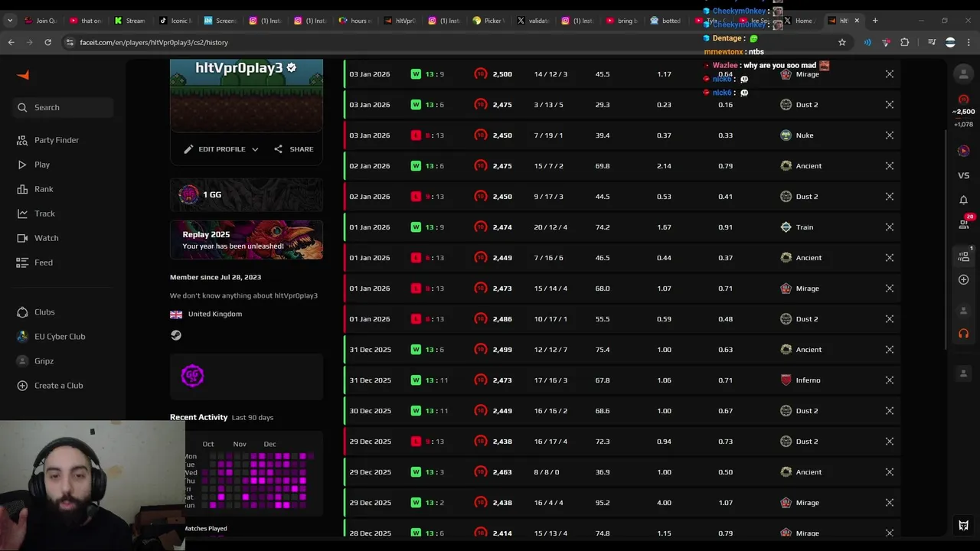Image resolution: width=980 pixels, height=551 pixels.
Task: Click the Search field in sidebar
Action: click(x=63, y=107)
